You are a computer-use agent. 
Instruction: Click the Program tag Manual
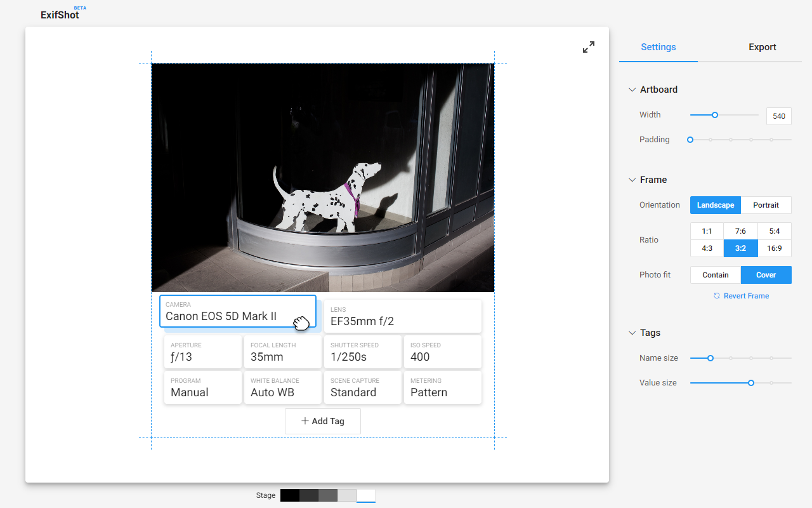click(x=202, y=387)
